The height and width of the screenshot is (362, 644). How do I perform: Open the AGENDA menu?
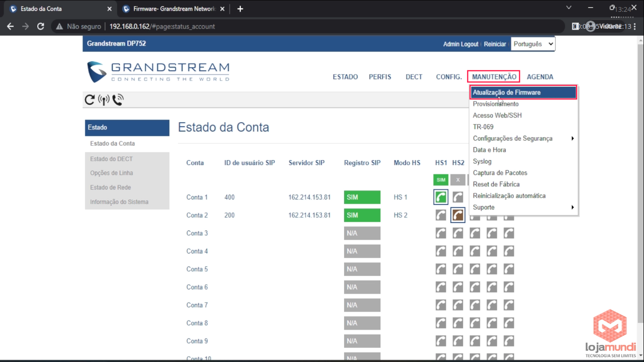(540, 77)
